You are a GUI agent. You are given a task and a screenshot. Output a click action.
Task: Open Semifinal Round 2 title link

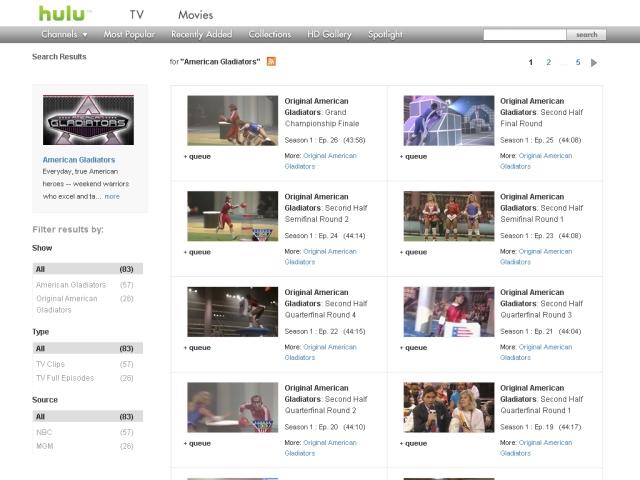point(326,208)
